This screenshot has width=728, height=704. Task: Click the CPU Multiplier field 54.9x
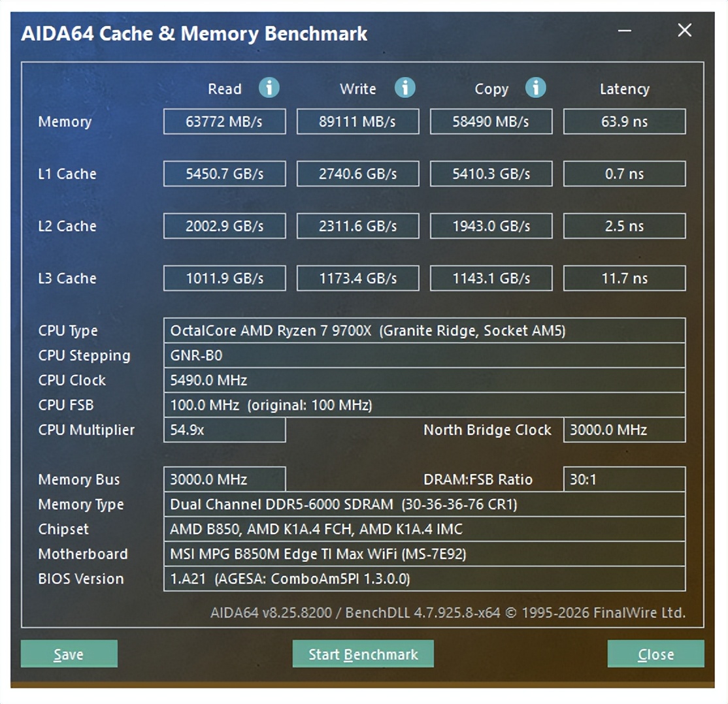(225, 430)
